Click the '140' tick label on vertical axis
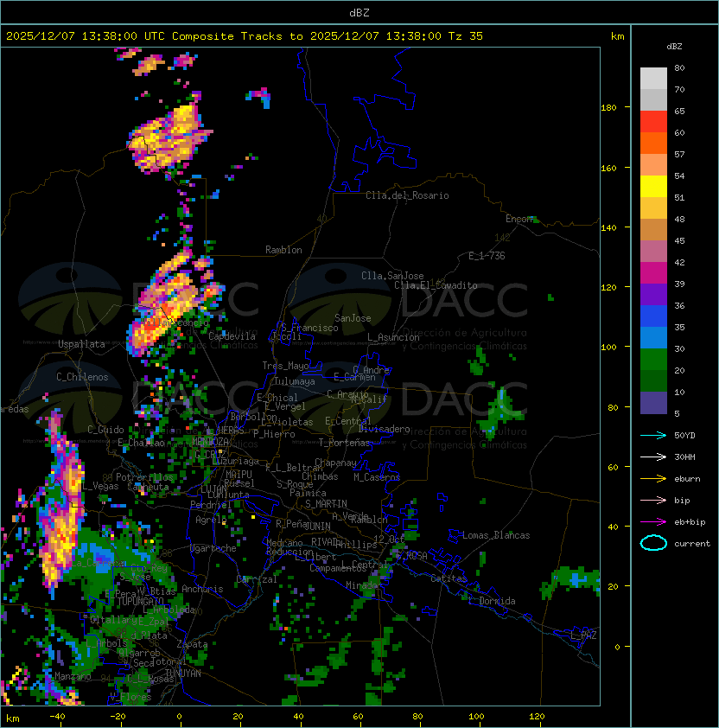Viewport: 719px width, 728px height. point(608,227)
